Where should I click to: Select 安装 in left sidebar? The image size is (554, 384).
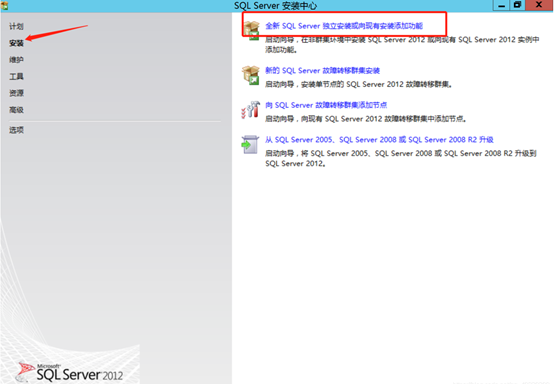click(16, 43)
